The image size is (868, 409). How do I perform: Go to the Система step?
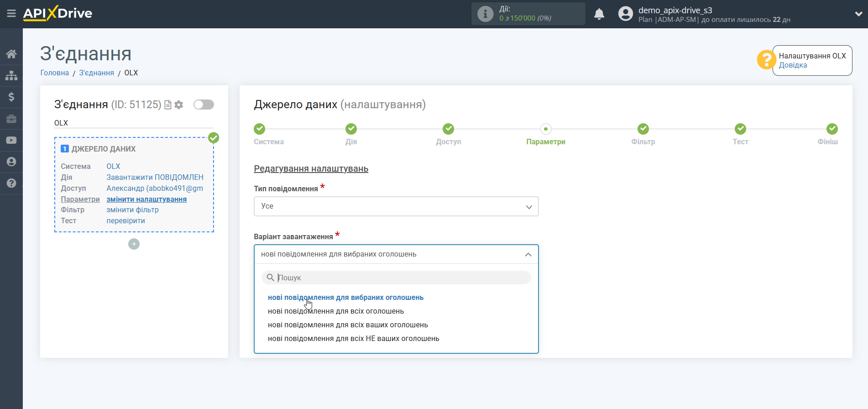260,129
